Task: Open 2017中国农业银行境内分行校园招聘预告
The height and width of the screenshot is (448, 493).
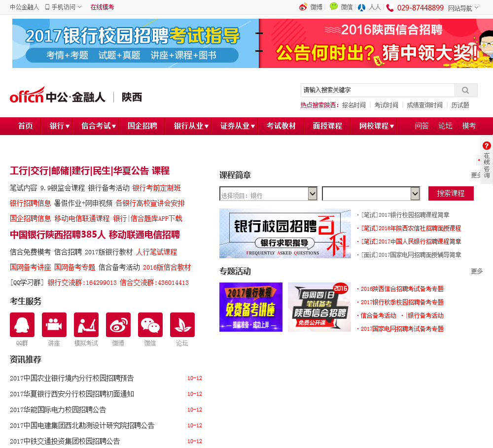Action: coord(71,378)
